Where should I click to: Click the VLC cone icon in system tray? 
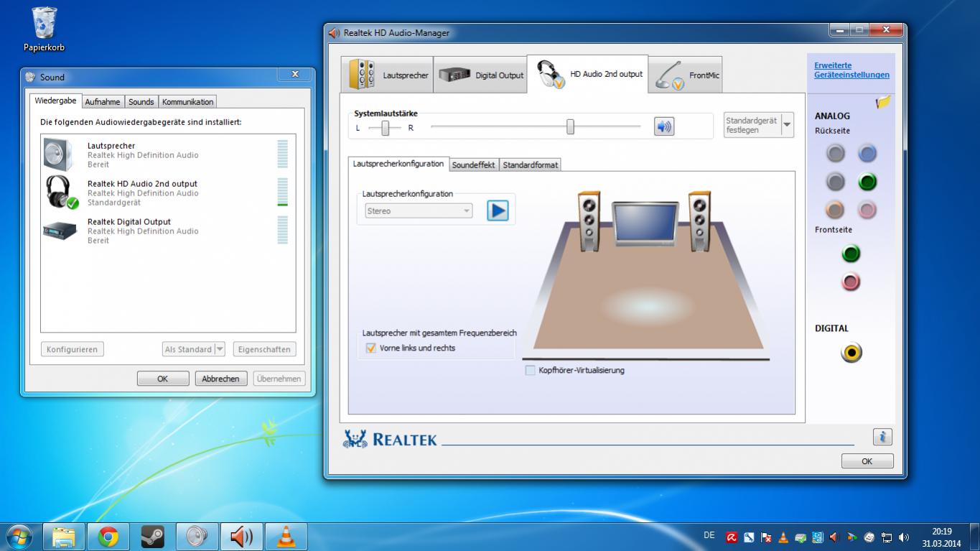pos(783,537)
